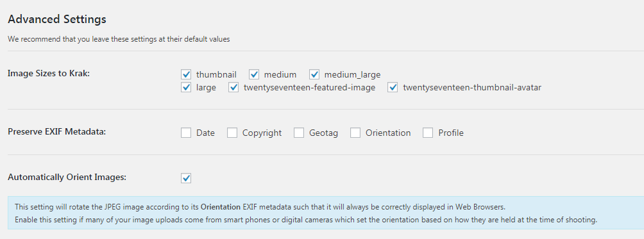The height and width of the screenshot is (239, 644).
Task: Enable the Orientation metadata checkbox
Action: click(355, 133)
